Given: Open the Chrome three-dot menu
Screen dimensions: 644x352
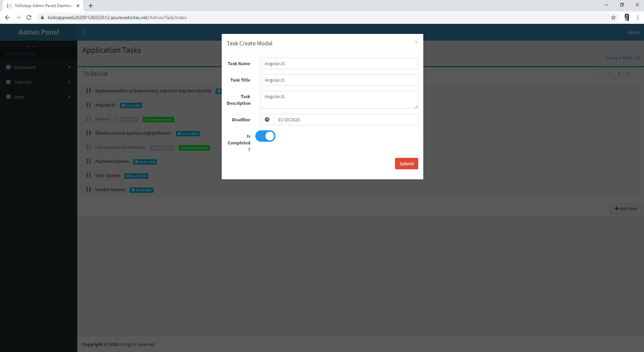Looking at the screenshot, I should (638, 17).
